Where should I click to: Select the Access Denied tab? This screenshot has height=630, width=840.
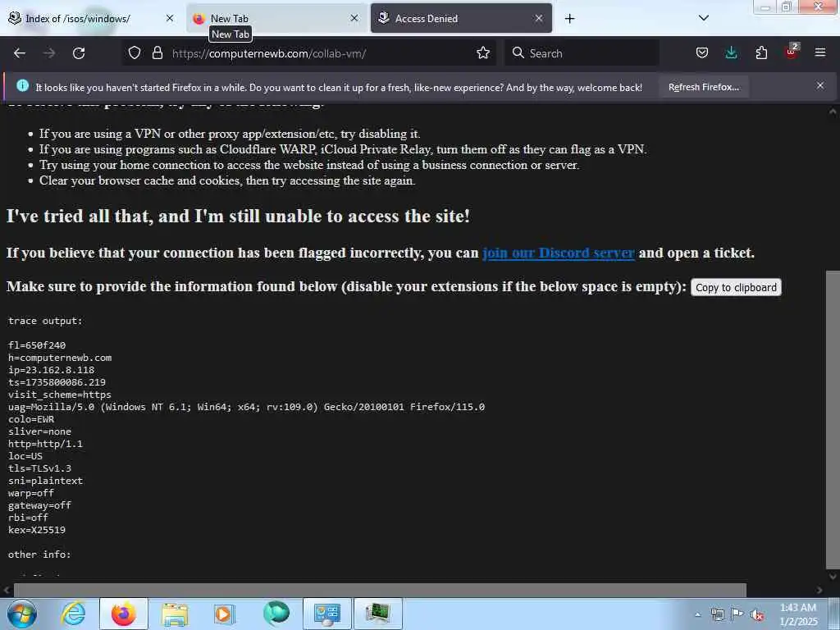461,19
